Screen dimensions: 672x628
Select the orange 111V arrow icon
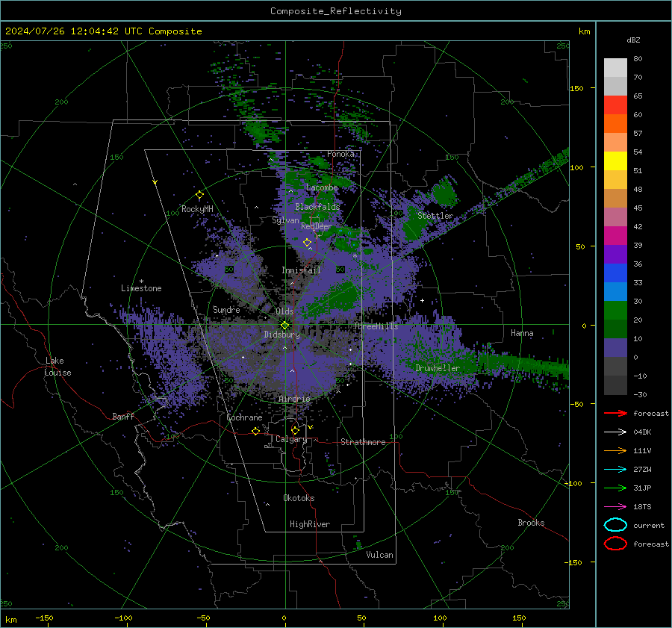click(x=615, y=450)
